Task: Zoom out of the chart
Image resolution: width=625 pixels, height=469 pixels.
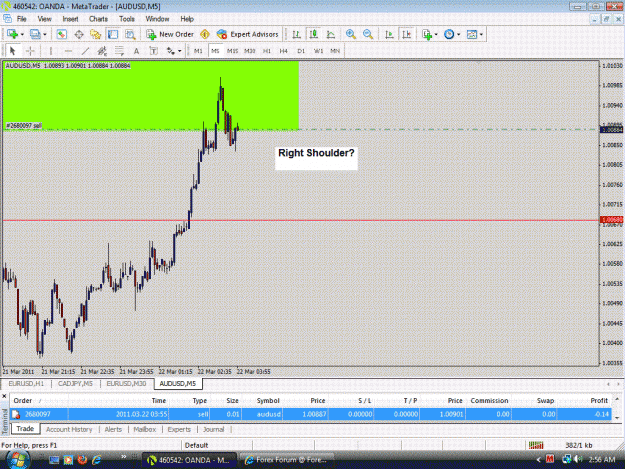Action: point(368,34)
